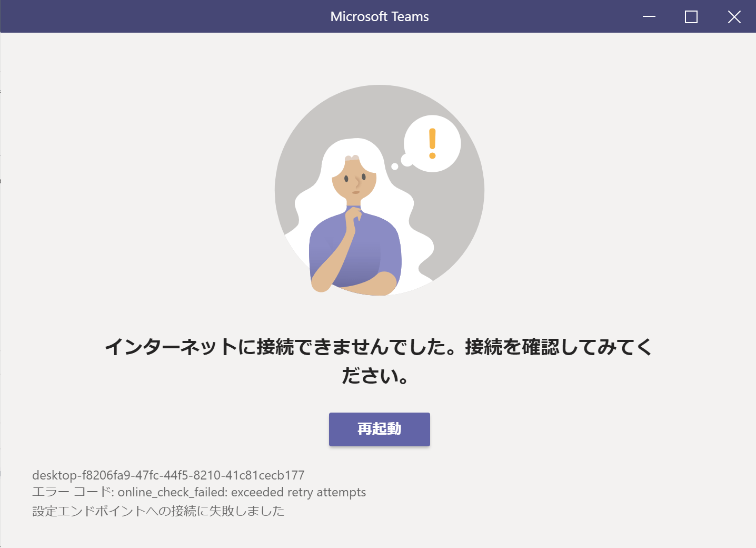Maximize the Microsoft Teams window
The width and height of the screenshot is (756, 548).
pos(691,17)
